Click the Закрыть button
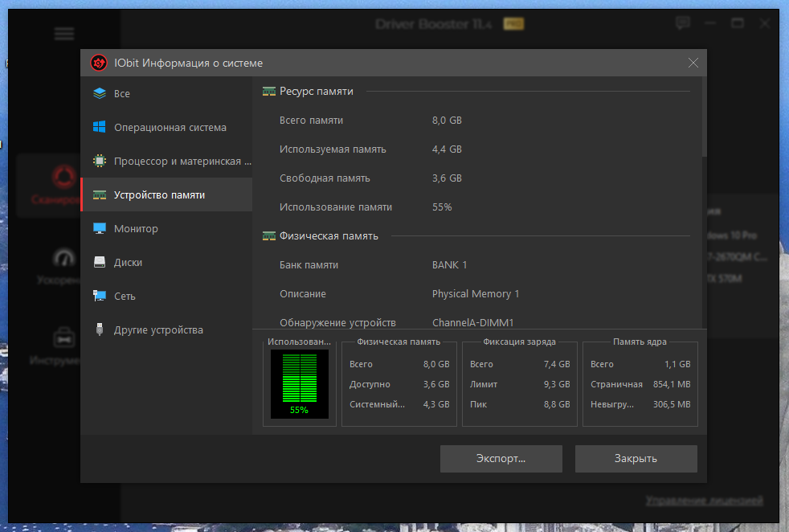This screenshot has height=532, width=789. click(636, 459)
